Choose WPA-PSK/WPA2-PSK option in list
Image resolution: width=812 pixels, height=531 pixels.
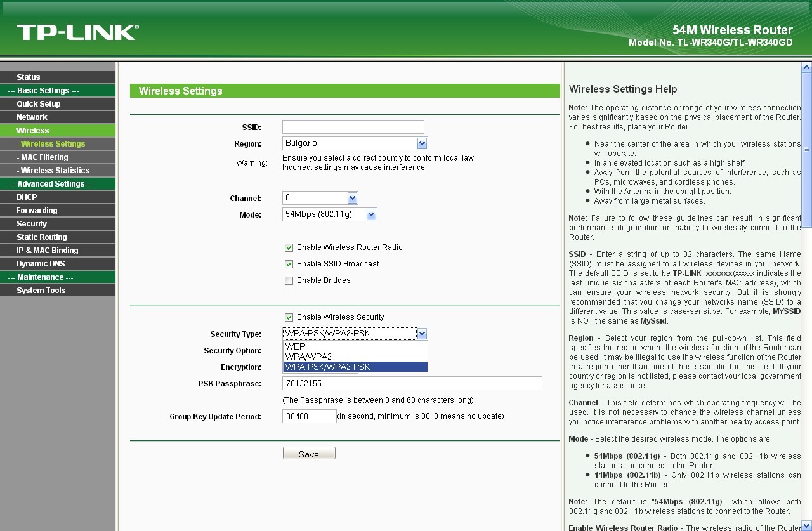tap(355, 367)
